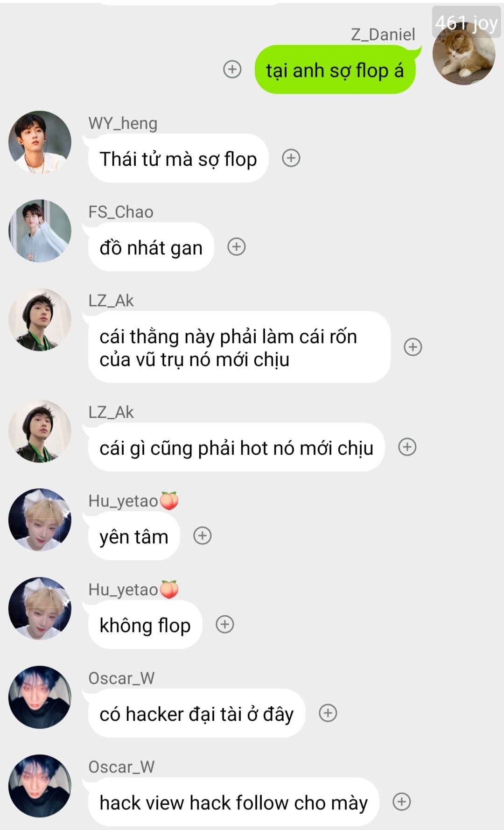504x830 pixels.
Task: Tap plus icon beside "yên tâm"
Action: (203, 535)
